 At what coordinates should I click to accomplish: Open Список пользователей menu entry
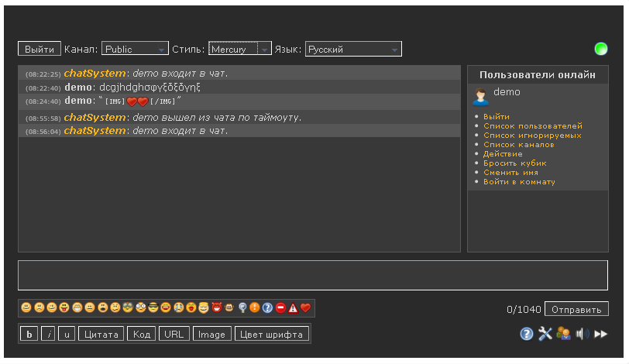coord(533,126)
